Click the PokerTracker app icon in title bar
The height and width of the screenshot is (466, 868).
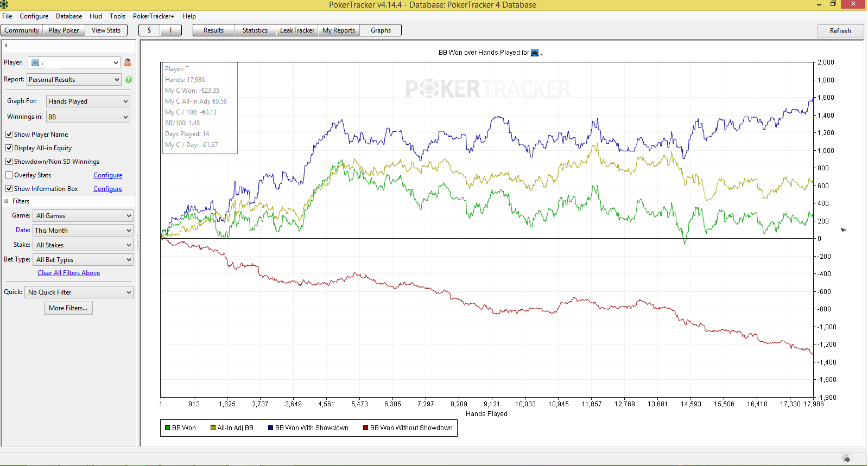[4, 4]
